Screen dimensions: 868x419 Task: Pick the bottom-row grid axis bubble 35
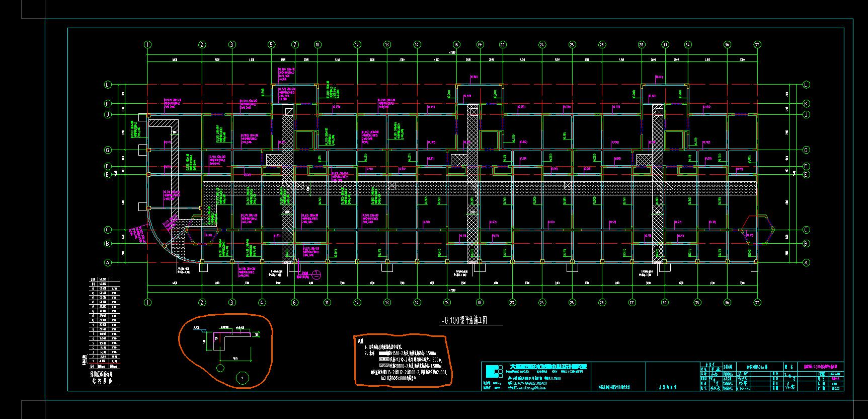(x=697, y=303)
